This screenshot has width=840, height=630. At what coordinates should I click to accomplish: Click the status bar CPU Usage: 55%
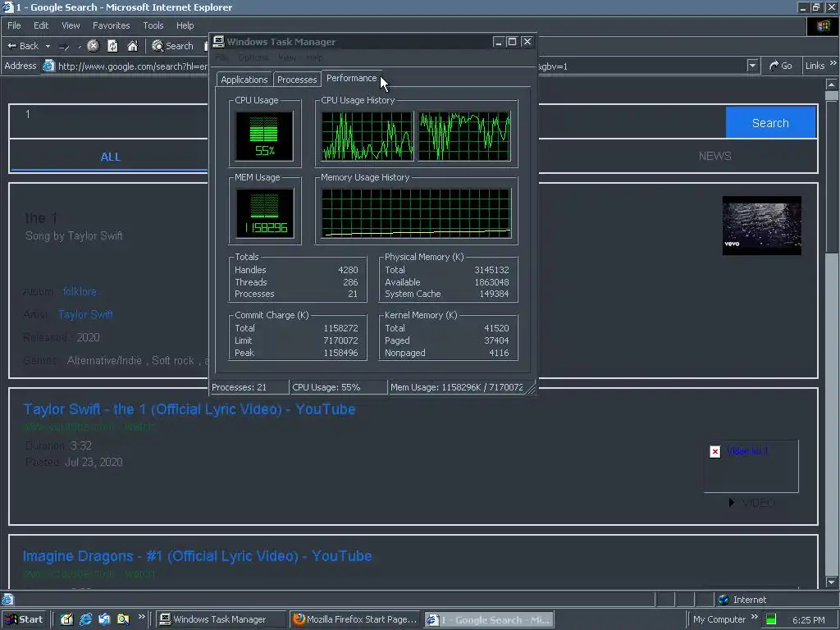[338, 387]
